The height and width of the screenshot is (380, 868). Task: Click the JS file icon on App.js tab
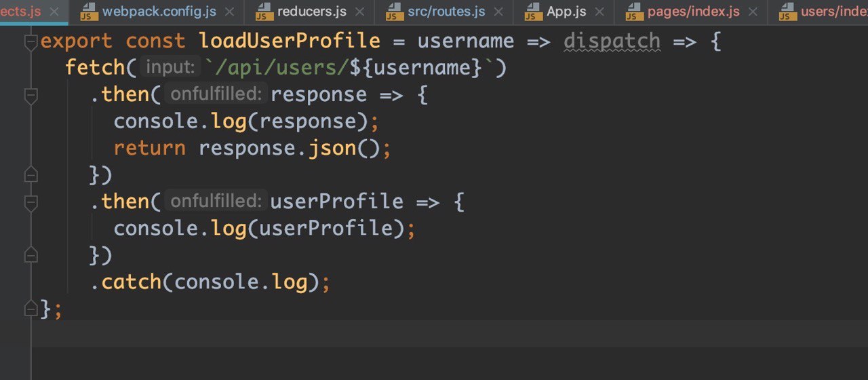tap(534, 12)
